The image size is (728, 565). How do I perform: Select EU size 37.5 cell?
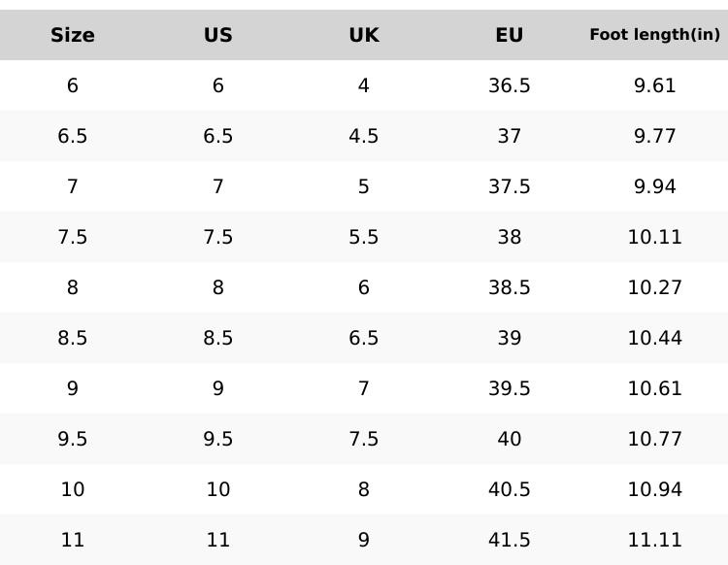pyautogui.click(x=510, y=186)
